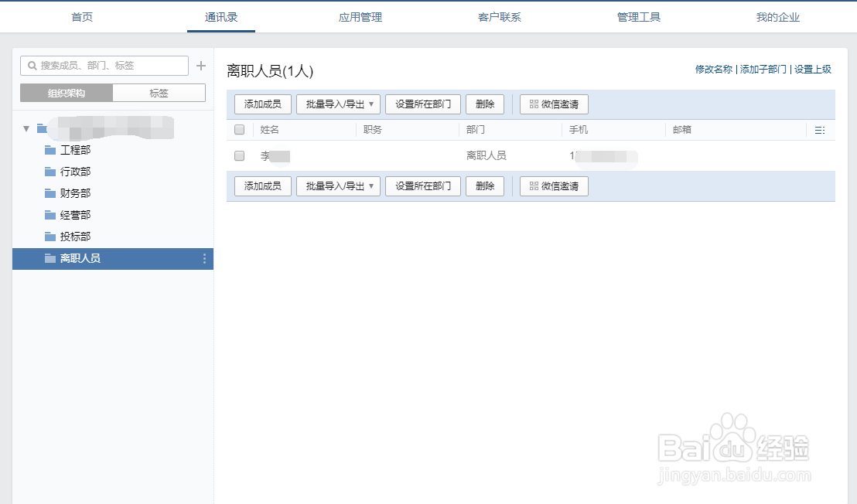
Task: Click the folder icon of the company root node
Action: [42, 128]
